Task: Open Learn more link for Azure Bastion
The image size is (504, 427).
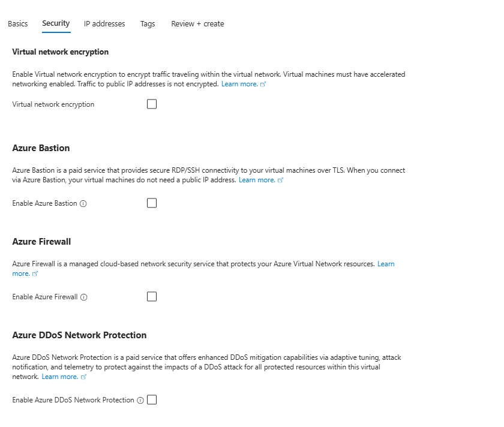Action: point(257,180)
